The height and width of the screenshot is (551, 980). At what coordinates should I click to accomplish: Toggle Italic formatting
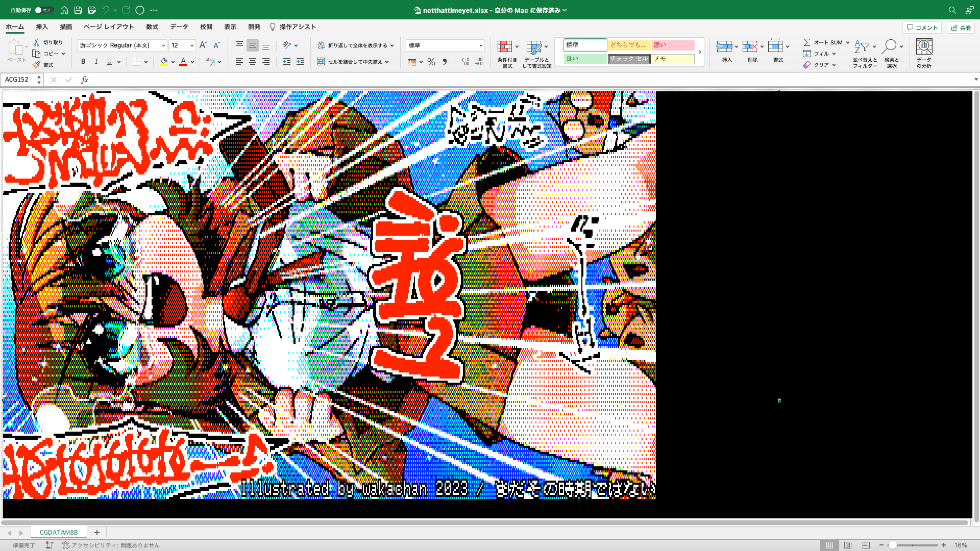point(96,62)
